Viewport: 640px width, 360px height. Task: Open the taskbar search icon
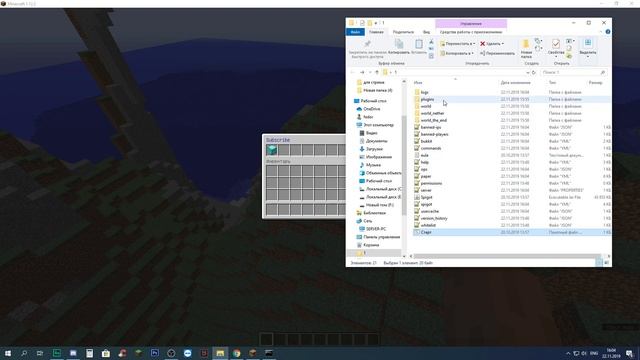pyautogui.click(x=24, y=353)
